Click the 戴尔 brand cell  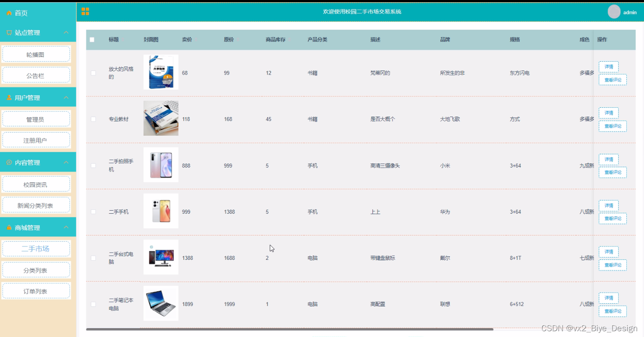(x=445, y=258)
